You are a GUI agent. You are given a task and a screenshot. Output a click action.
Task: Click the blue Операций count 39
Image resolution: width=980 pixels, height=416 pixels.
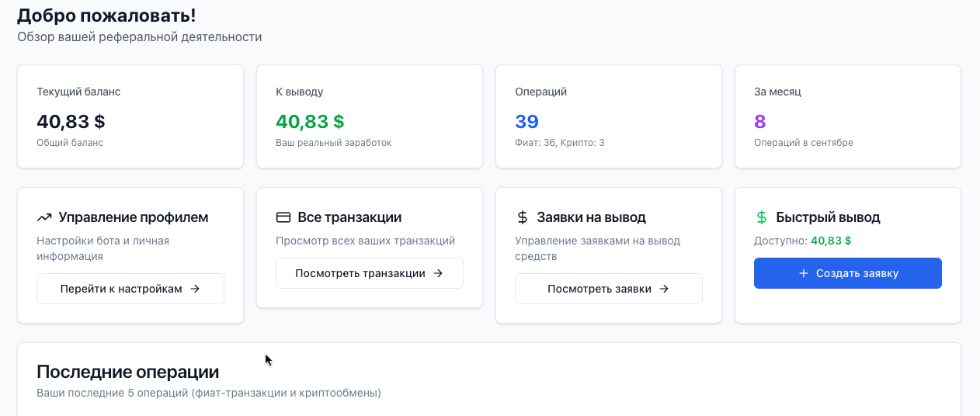[x=526, y=121]
